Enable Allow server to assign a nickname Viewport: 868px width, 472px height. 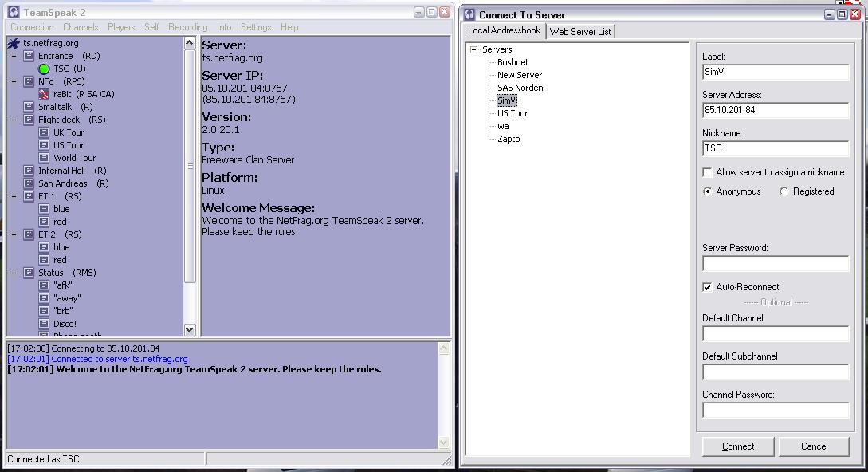[x=707, y=172]
